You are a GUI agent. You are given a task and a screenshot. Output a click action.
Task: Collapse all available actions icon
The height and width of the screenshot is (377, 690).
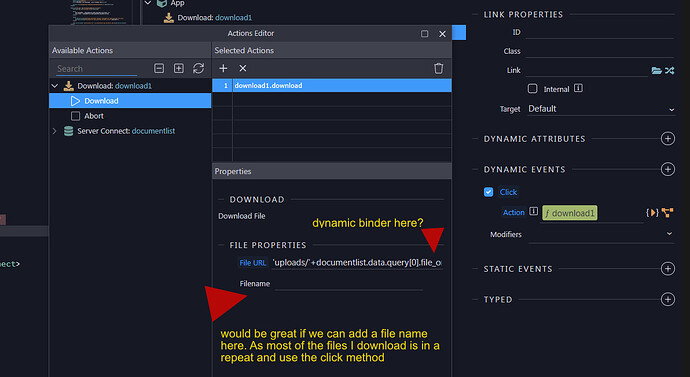(x=159, y=68)
